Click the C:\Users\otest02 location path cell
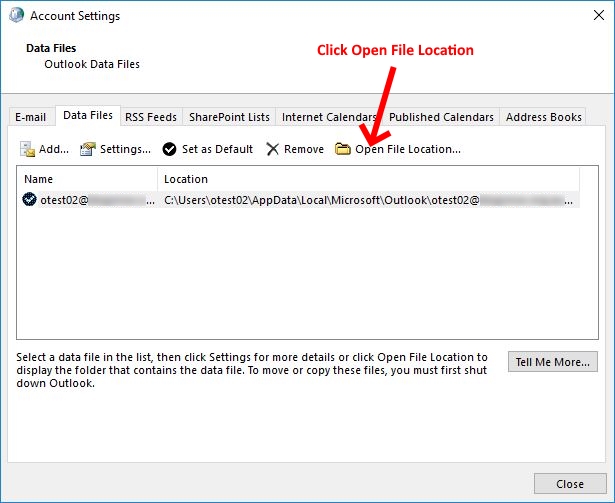This screenshot has width=615, height=503. point(368,200)
